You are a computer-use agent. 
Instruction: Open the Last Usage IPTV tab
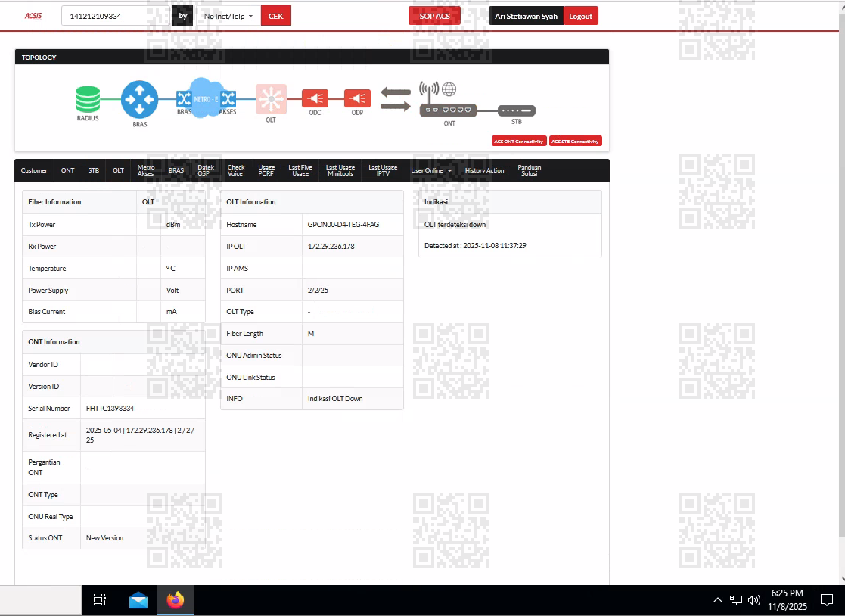pyautogui.click(x=383, y=170)
